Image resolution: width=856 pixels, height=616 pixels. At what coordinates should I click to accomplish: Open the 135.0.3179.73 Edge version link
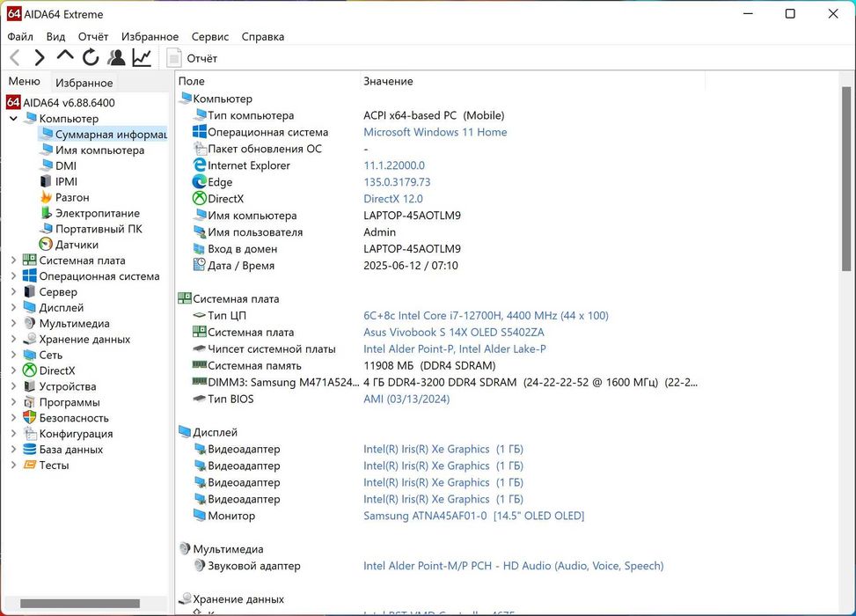[397, 182]
